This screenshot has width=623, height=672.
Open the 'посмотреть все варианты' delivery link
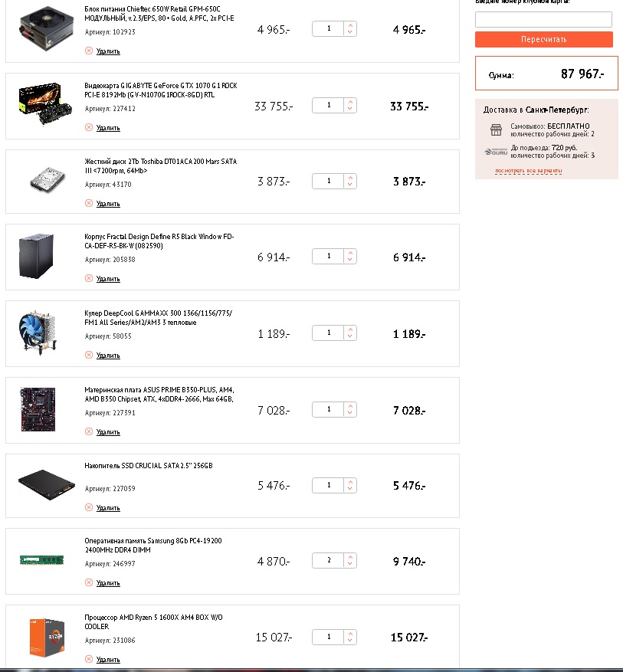click(x=529, y=170)
